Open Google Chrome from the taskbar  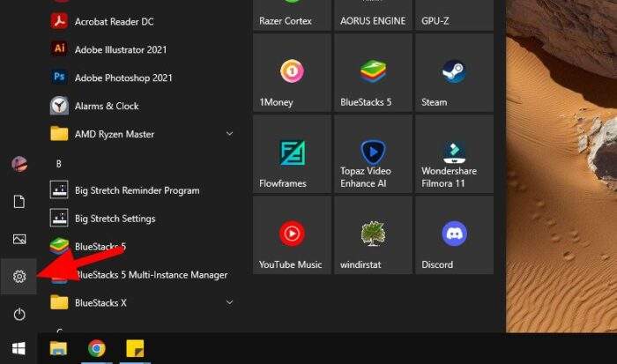click(x=97, y=349)
